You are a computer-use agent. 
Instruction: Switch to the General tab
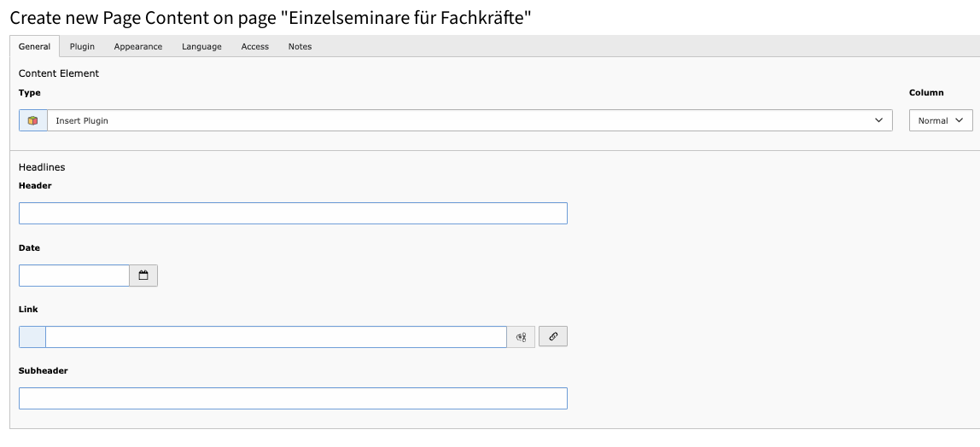34,47
